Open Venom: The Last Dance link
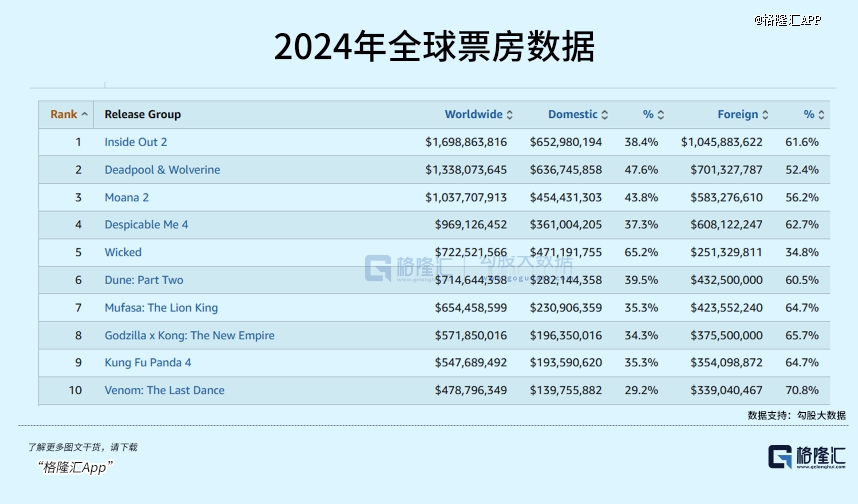 [x=164, y=390]
